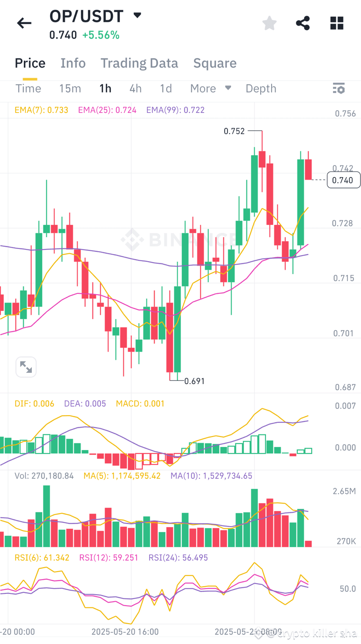Open the share options for OP/USDT

coord(303,23)
